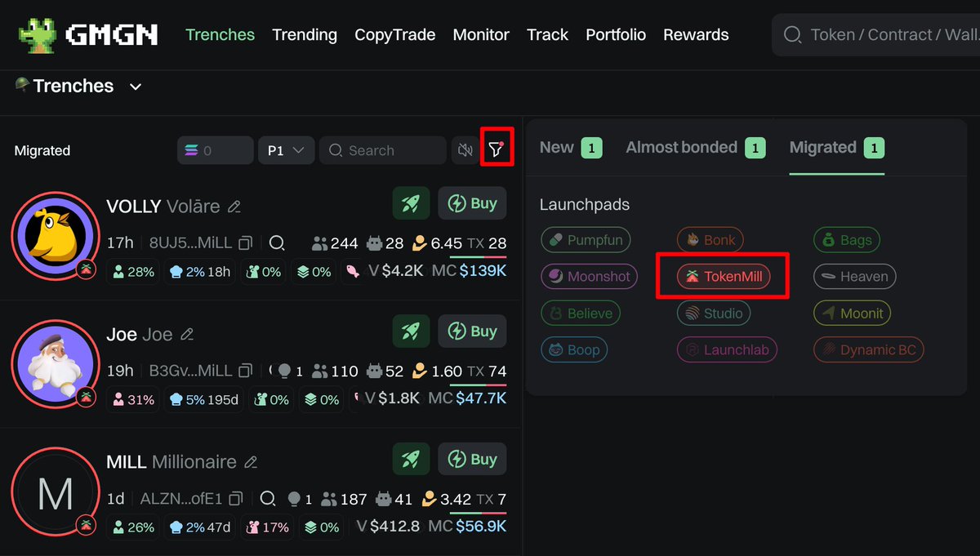Select the New filter tab
The height and width of the screenshot is (556, 980).
pyautogui.click(x=557, y=148)
